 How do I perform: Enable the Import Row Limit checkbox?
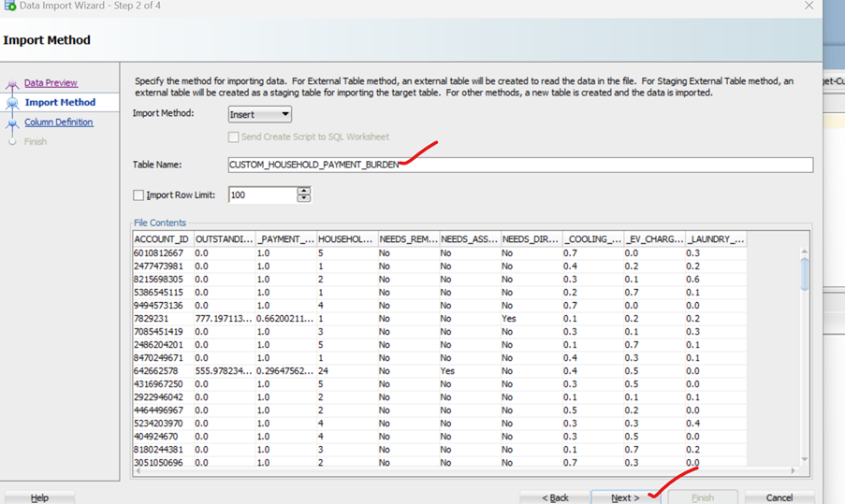coord(138,194)
